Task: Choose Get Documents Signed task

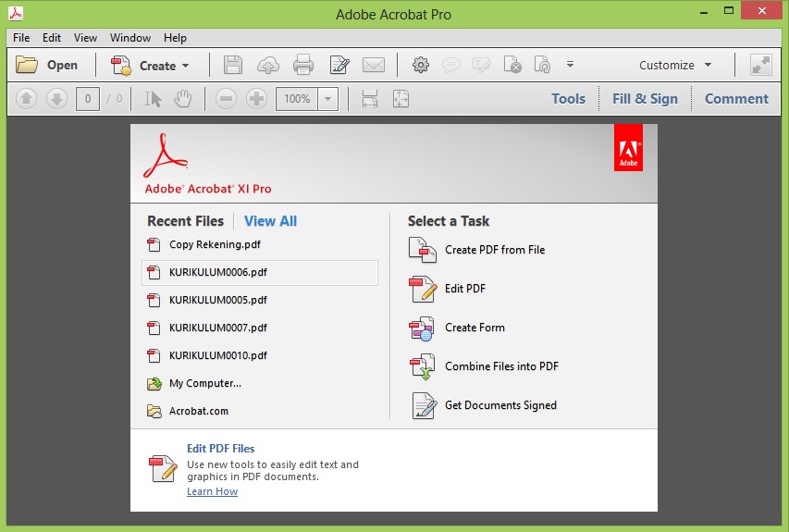Action: pos(500,405)
